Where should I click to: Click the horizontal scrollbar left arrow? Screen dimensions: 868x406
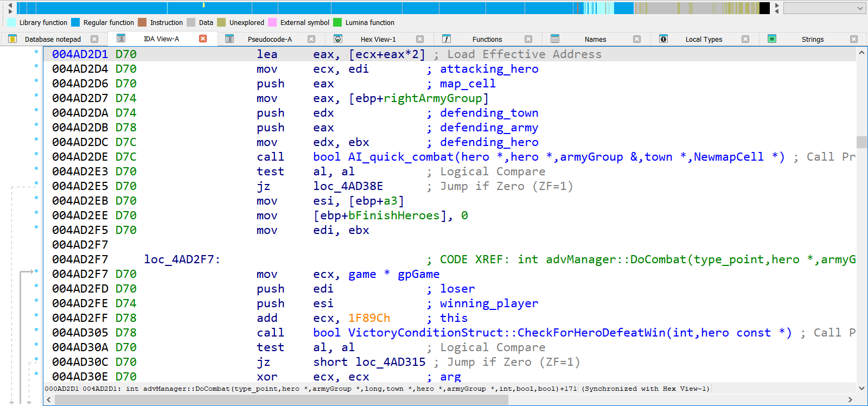(49, 400)
